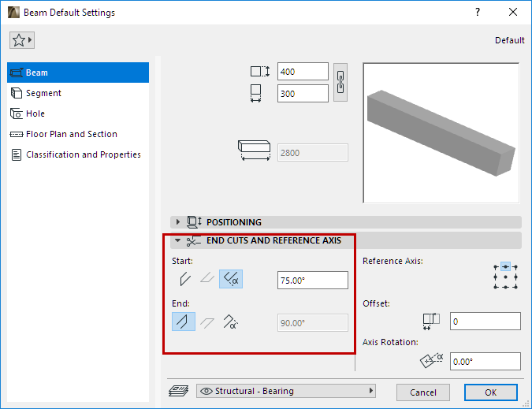Select the Beam page in sidebar

click(x=78, y=73)
